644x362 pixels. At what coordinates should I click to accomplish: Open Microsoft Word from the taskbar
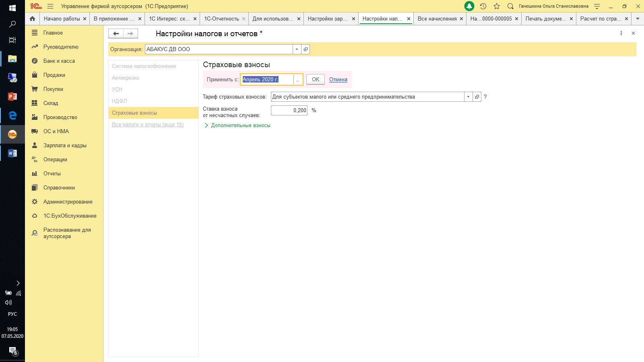(12, 153)
